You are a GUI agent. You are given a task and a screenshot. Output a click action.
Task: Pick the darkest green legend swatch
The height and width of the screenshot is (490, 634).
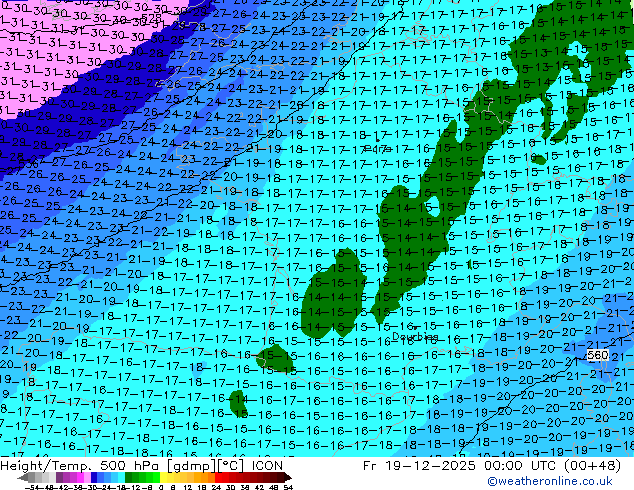click(129, 477)
